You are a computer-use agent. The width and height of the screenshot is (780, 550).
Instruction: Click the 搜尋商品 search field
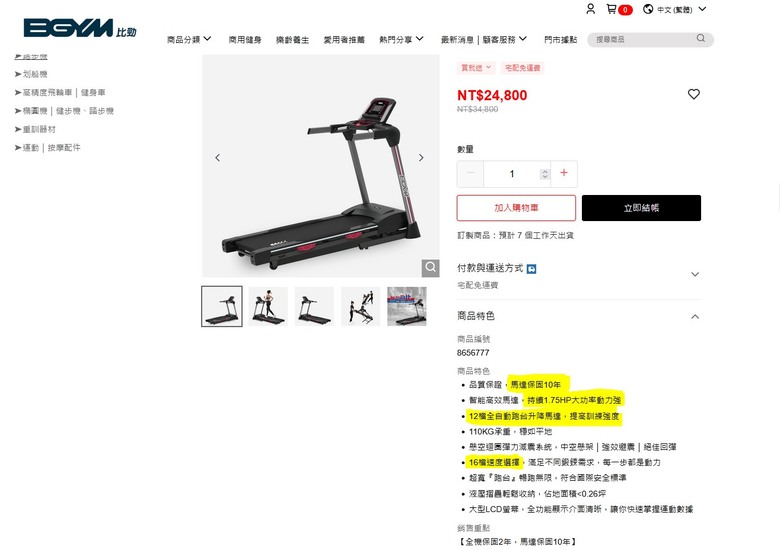644,39
